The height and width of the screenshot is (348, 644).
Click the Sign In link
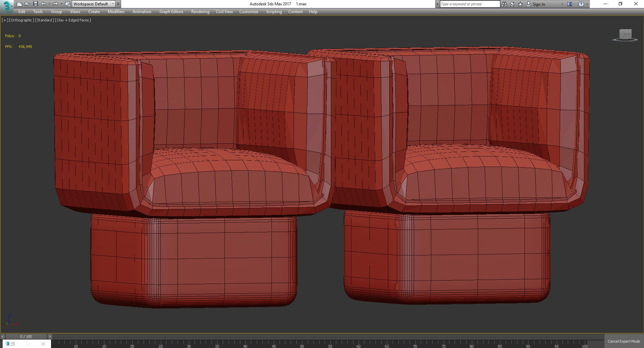coord(539,4)
